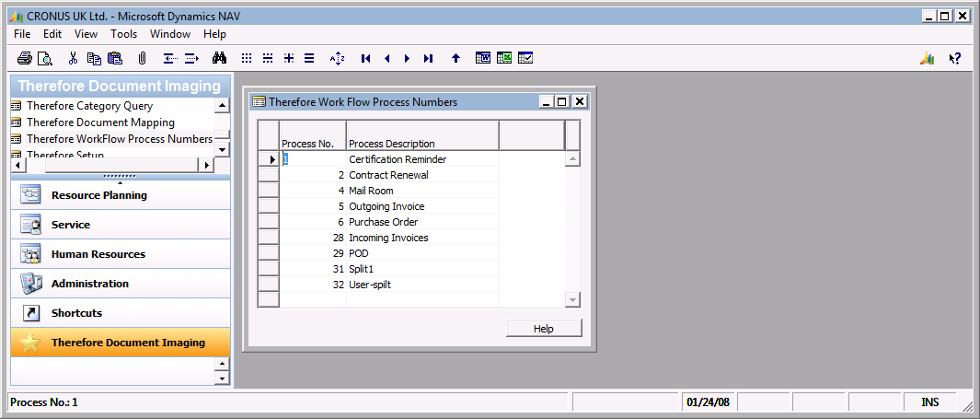980x419 pixels.
Task: Go to the last record
Action: tap(428, 58)
